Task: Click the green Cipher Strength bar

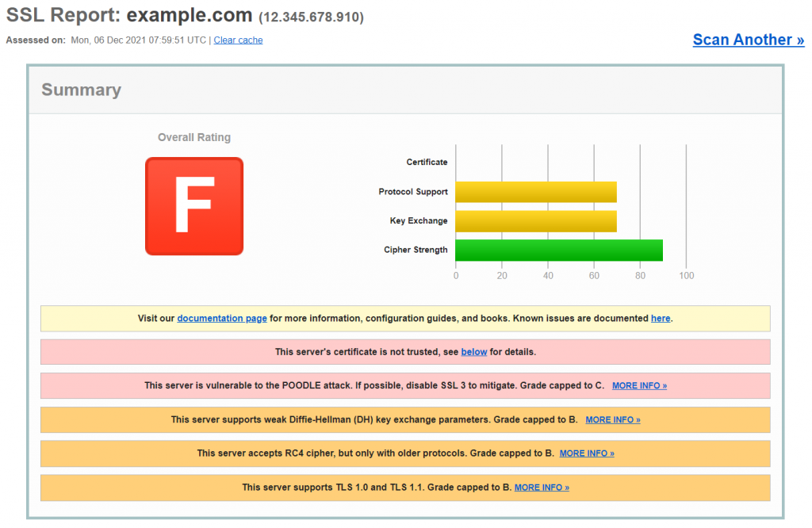Action: coord(559,250)
